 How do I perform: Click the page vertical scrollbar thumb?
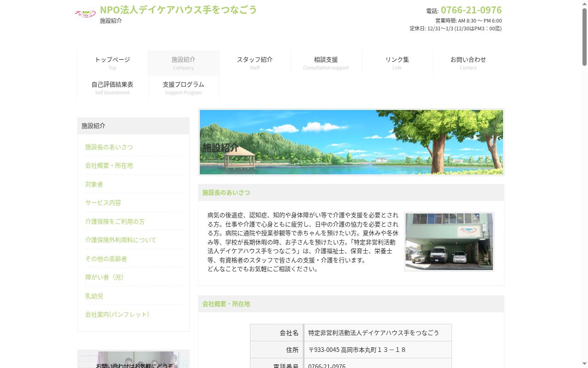[584, 37]
